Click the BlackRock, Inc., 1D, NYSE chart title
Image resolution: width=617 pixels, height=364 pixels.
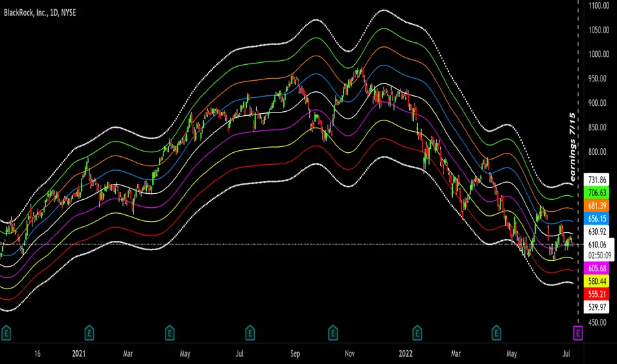tap(40, 13)
